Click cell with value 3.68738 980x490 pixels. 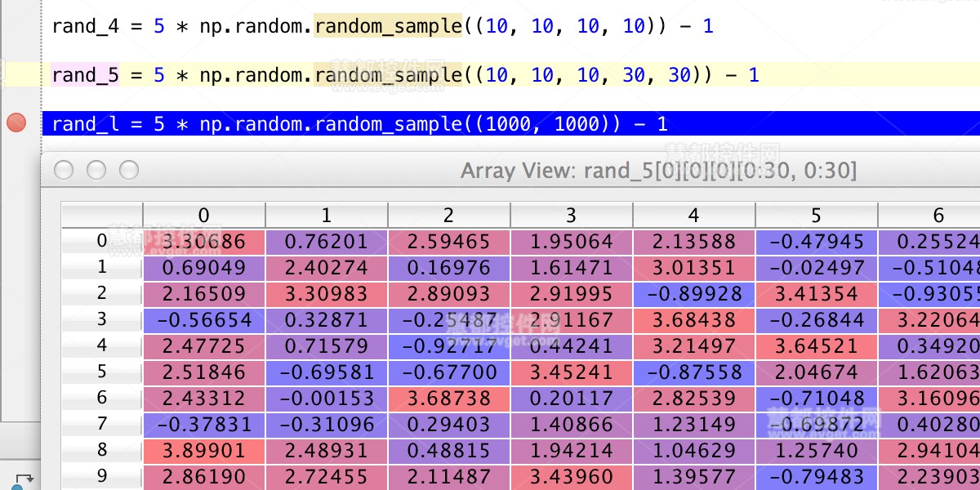click(449, 399)
